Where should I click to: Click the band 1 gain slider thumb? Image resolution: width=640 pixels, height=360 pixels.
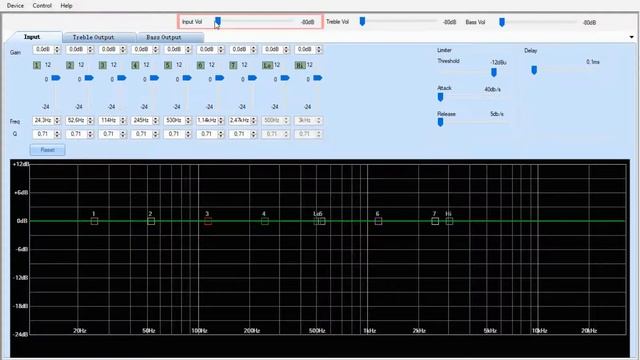tap(56, 78)
